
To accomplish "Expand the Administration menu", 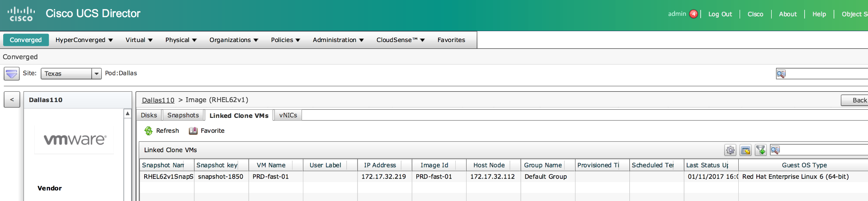I will 338,40.
